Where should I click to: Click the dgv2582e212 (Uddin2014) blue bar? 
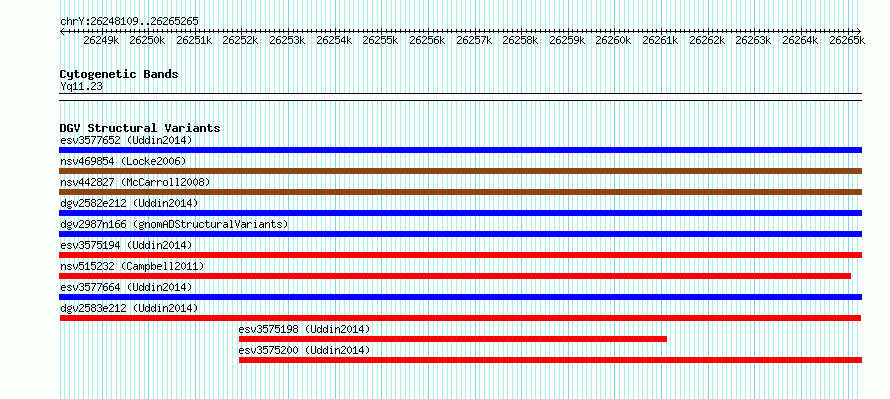pyautogui.click(x=460, y=213)
